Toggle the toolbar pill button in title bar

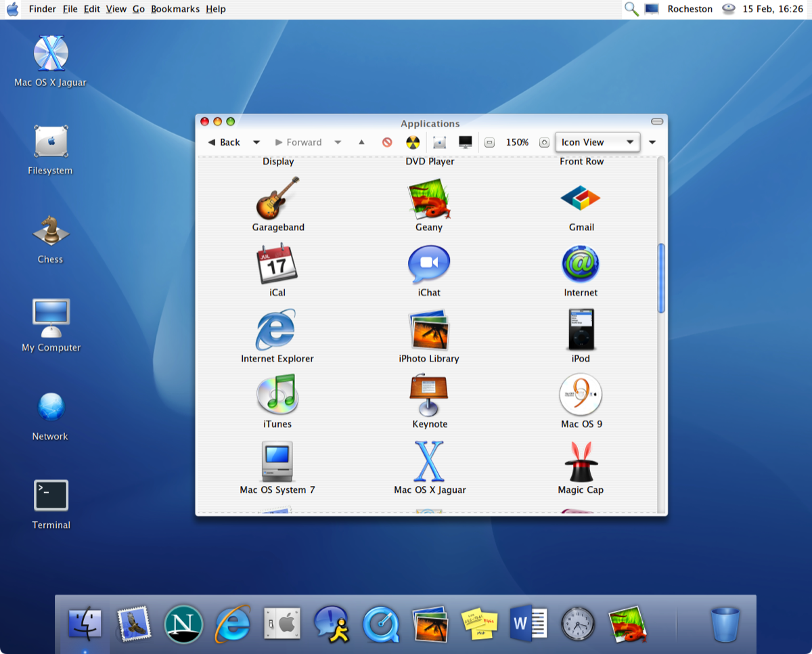[x=656, y=122]
